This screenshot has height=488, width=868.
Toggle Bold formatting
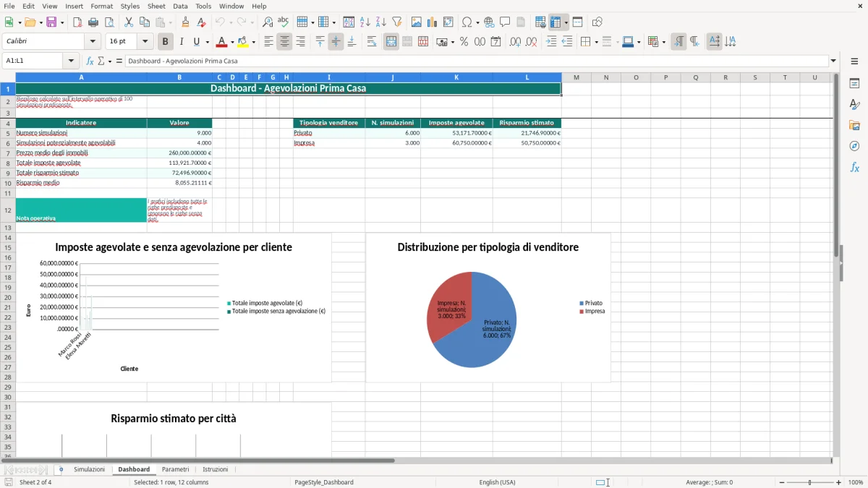tap(166, 42)
